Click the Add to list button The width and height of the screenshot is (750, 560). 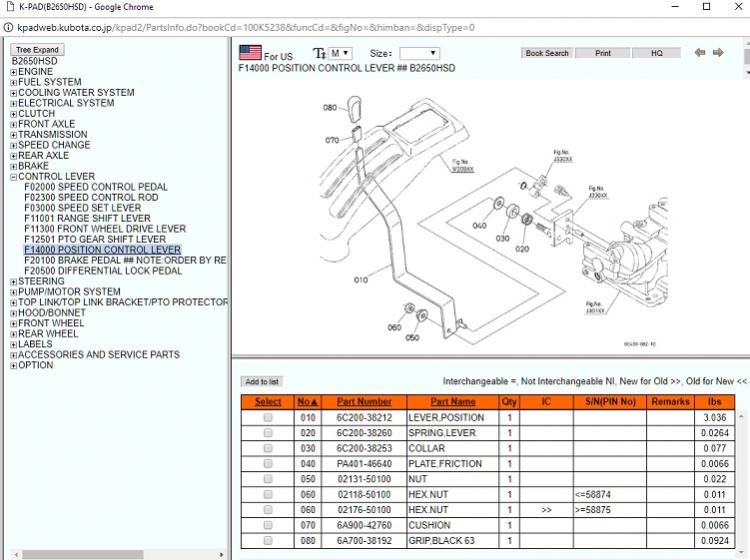pyautogui.click(x=262, y=382)
